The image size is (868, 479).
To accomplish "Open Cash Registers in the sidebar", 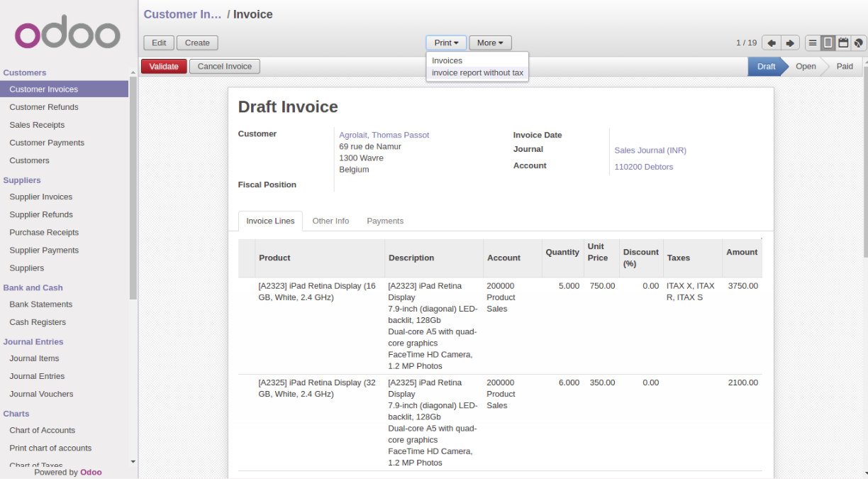I will coord(64,322).
